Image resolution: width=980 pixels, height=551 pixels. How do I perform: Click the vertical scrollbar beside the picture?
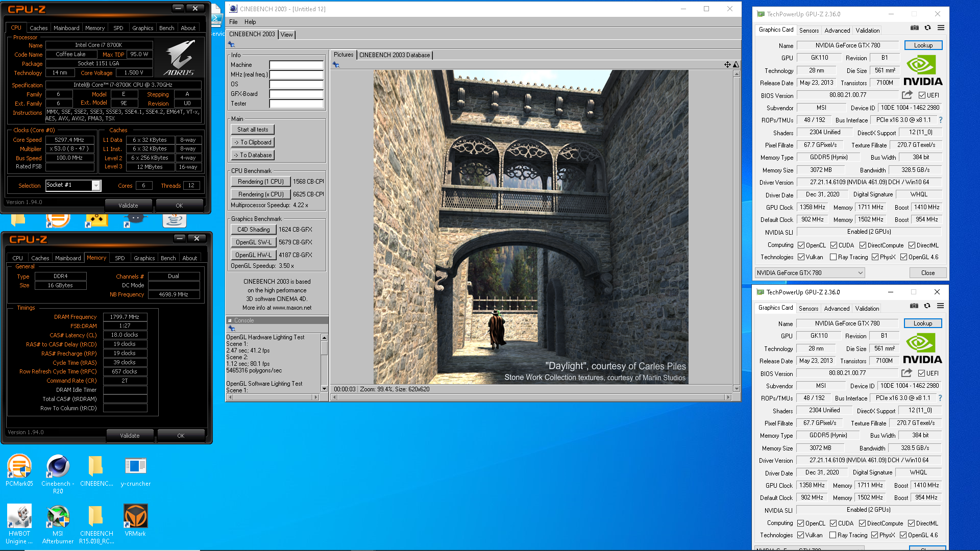click(x=736, y=231)
